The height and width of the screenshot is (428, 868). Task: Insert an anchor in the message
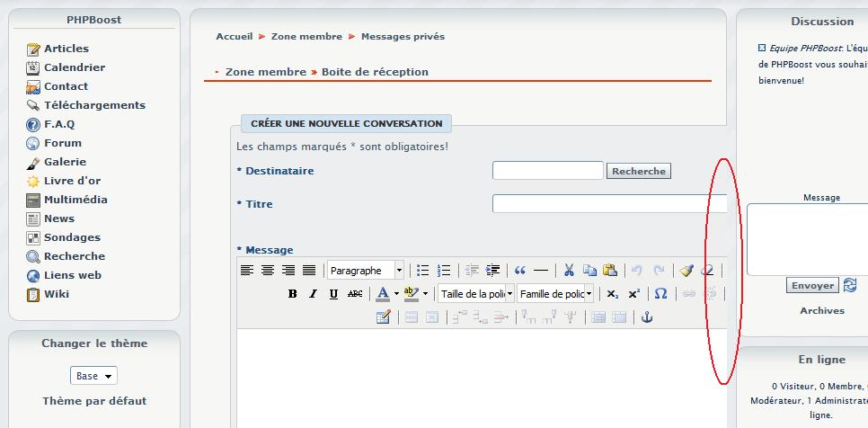click(643, 317)
